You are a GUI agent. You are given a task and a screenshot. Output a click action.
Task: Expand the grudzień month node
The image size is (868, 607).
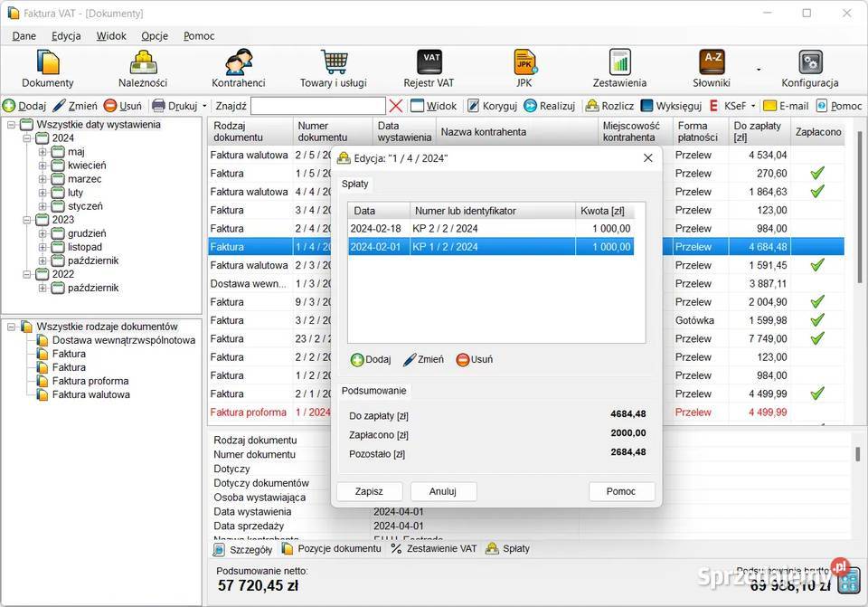coord(42,233)
